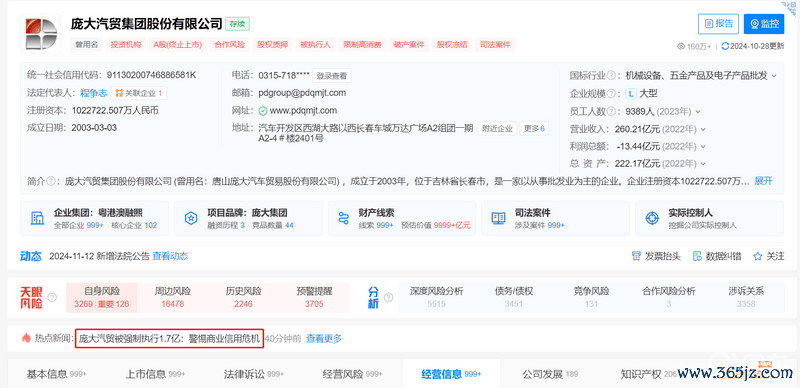Screen dimensions: 800x388
Task: Click the blue 监控 monitor button
Action: pos(764,23)
